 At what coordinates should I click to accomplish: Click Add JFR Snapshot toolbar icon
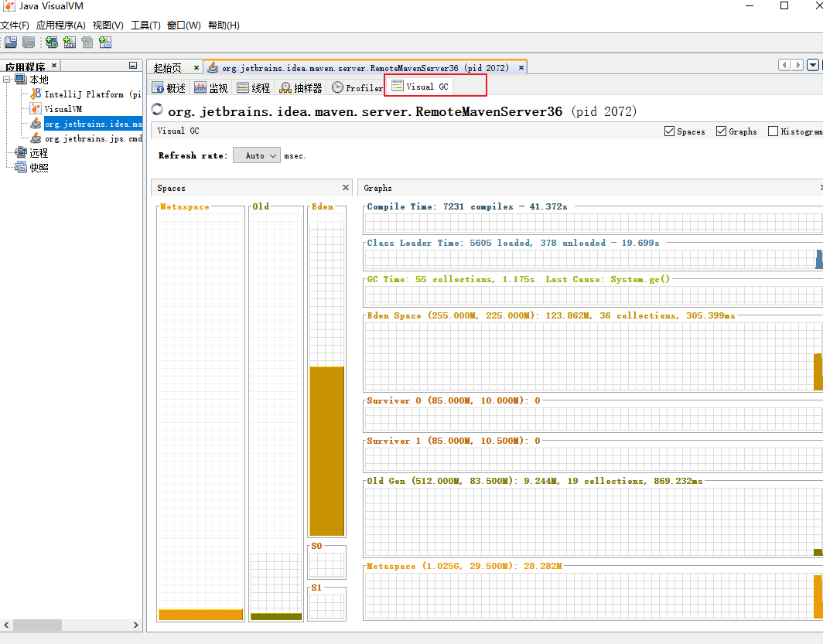(x=105, y=43)
